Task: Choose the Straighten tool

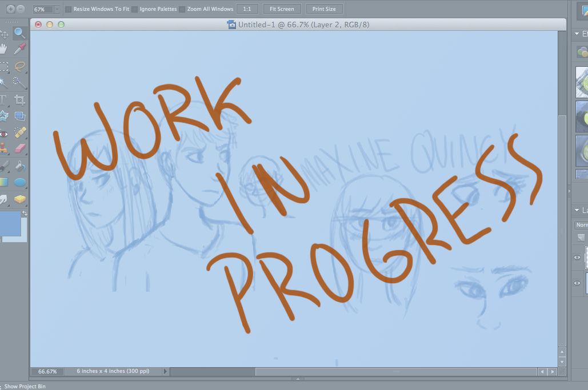Action: 19,116
